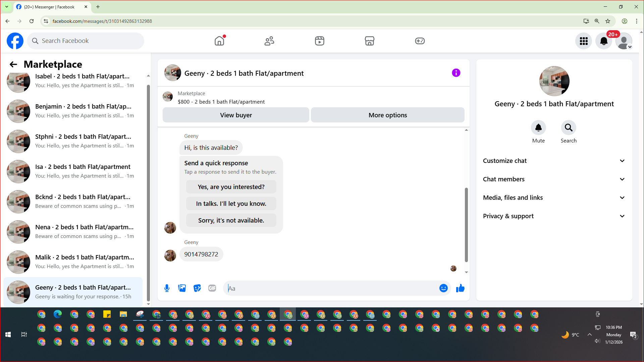
Task: Expand Media, files and links section
Action: click(554, 198)
